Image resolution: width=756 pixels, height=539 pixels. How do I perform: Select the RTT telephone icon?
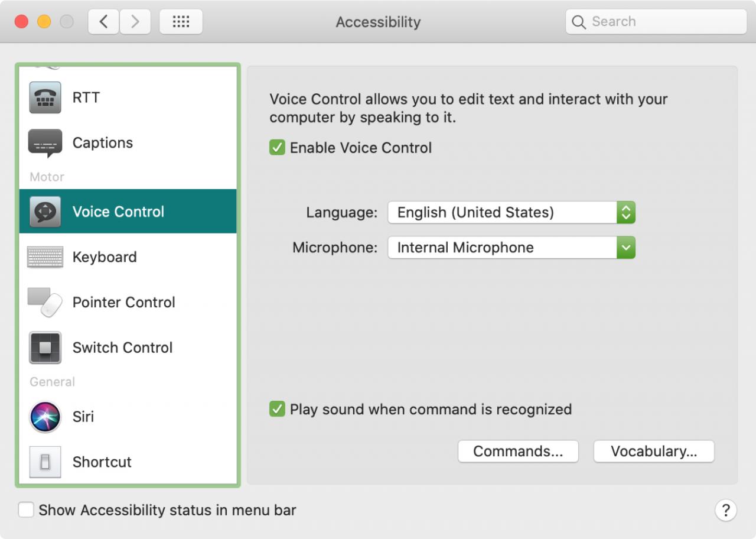(x=45, y=98)
